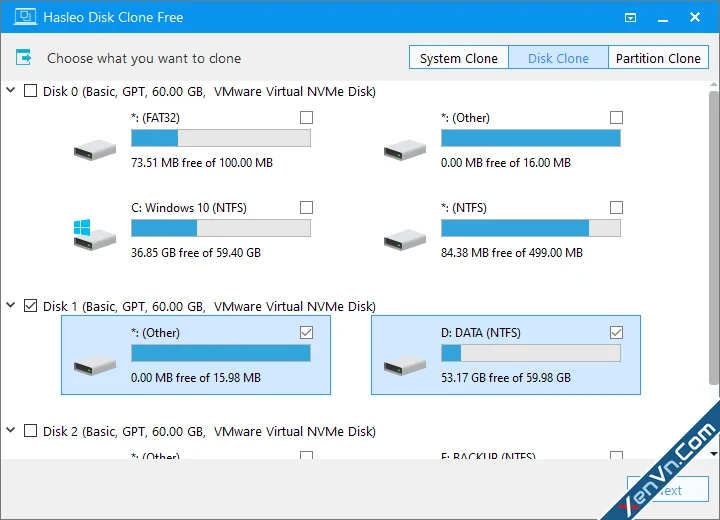
Task: Click the vertical scrollbar thumb
Action: click(x=714, y=237)
